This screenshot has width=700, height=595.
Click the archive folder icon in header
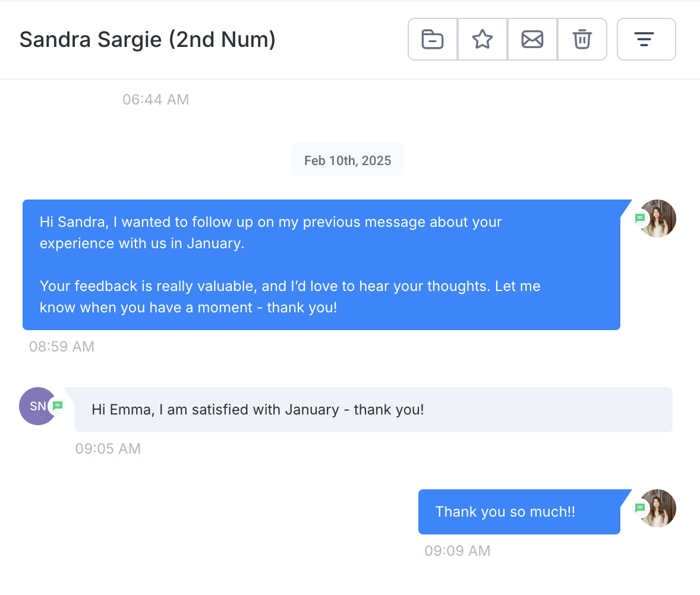click(433, 40)
